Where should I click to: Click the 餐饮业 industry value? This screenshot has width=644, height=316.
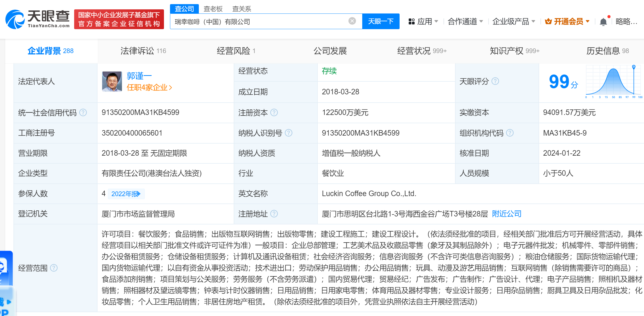333,173
